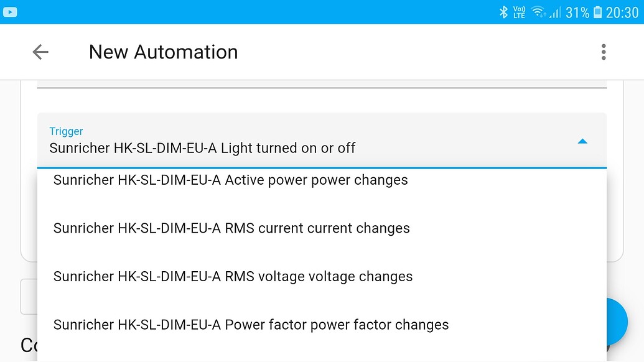644x362 pixels.
Task: Tap the battery indicator showing 31%
Action: 582,11
